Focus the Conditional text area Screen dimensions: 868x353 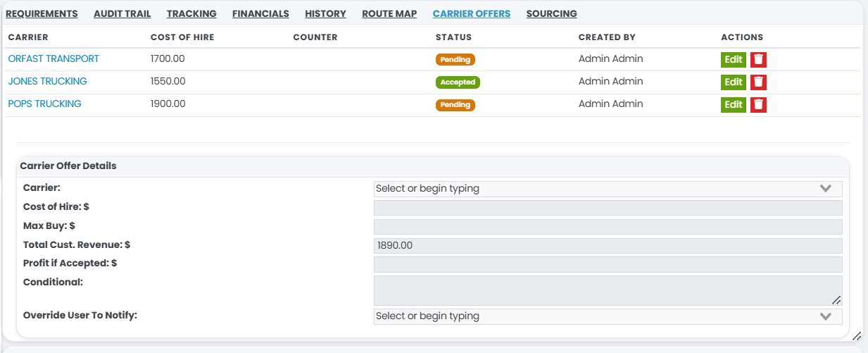[608, 290]
